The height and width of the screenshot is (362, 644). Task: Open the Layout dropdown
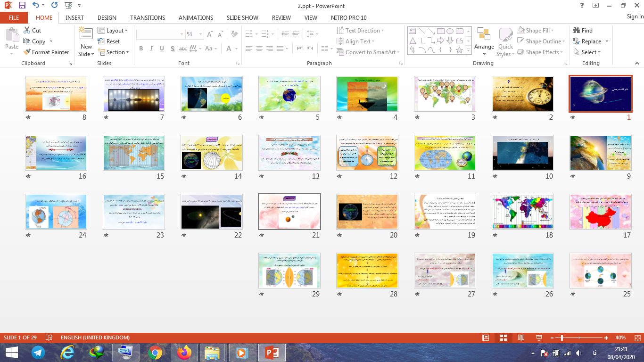(x=113, y=31)
